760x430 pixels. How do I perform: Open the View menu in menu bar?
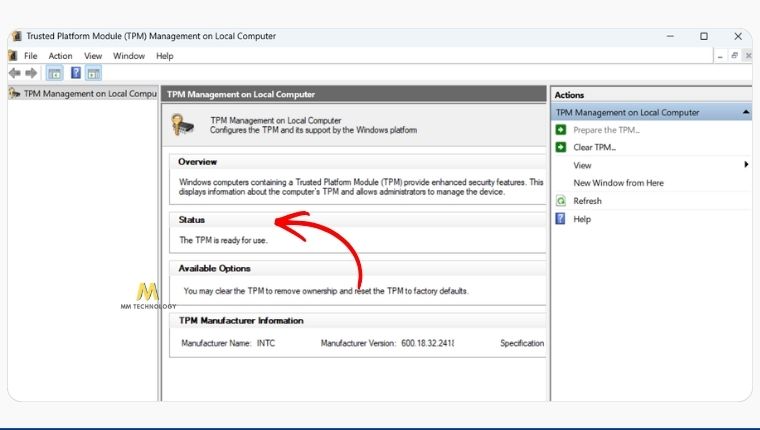pos(93,56)
